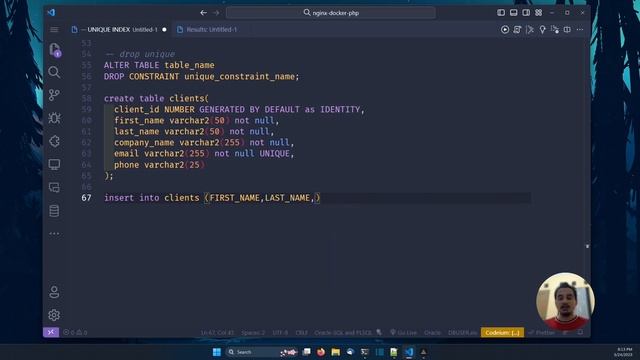Change indentation via Spaces: 2
Image resolution: width=640 pixels, height=360 pixels.
click(253, 333)
